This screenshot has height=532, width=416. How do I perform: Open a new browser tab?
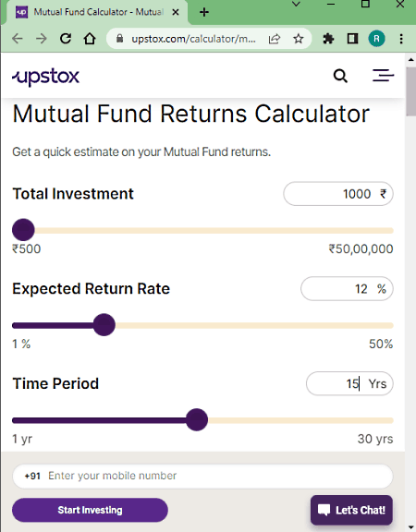pos(204,13)
